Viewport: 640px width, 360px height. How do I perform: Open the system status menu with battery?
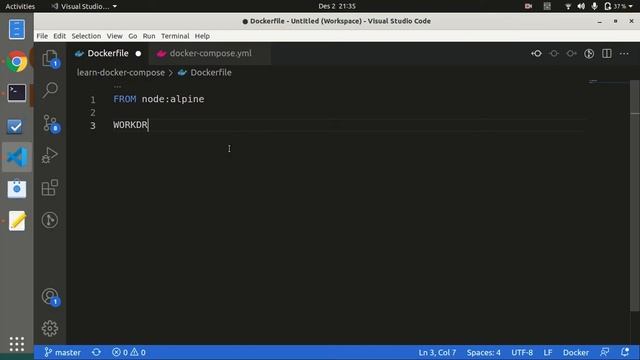tap(619, 6)
